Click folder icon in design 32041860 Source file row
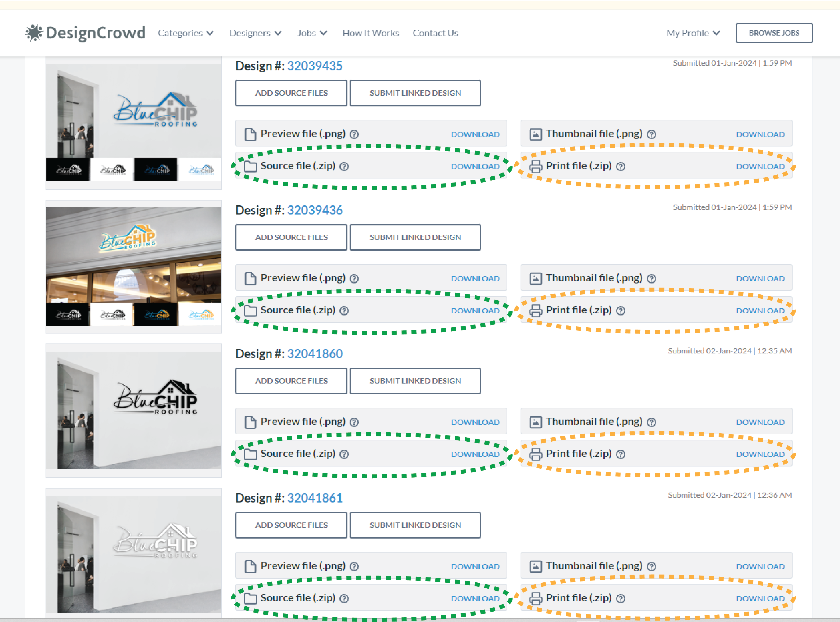 coord(250,454)
